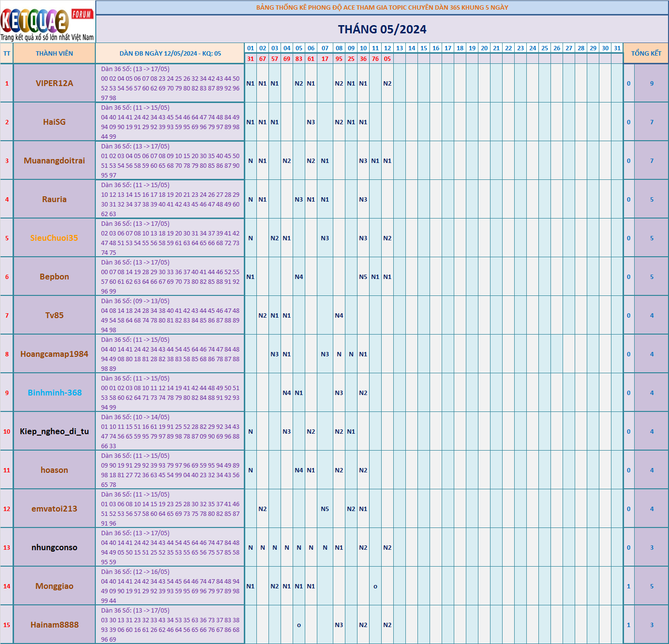Select N5 cell in emvatoi213's row
Viewport: 669px width, 644px height.
pyautogui.click(x=325, y=509)
